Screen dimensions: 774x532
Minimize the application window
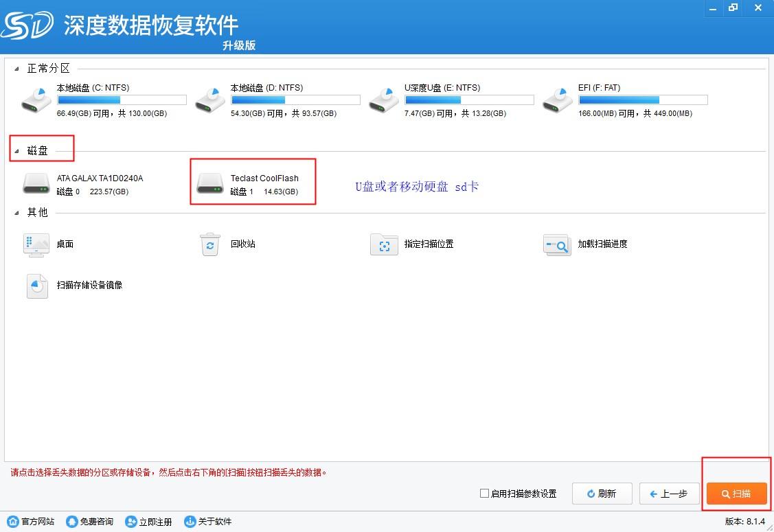pos(712,8)
